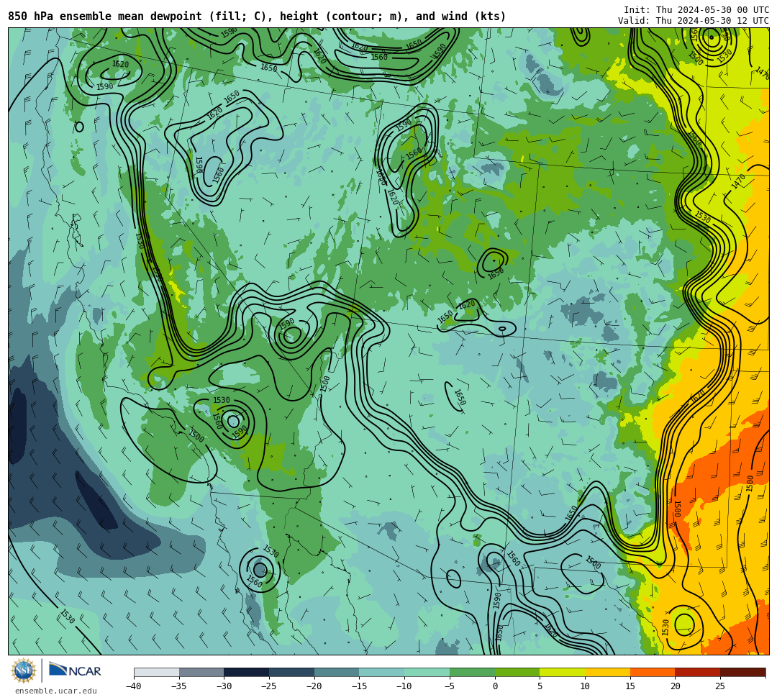777x700 pixels.
Task: Pick the dark blue -25 to -20 colorbar segment
Action: (x=292, y=672)
